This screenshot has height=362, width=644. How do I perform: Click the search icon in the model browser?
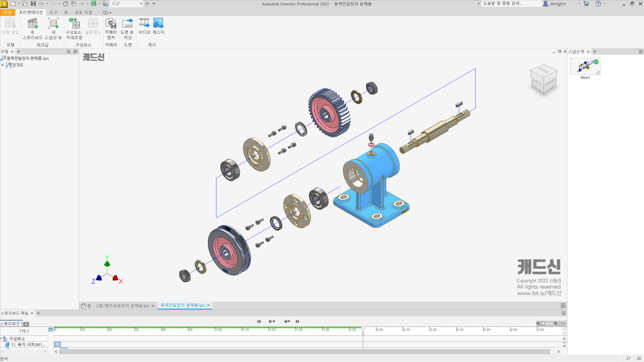click(68, 51)
